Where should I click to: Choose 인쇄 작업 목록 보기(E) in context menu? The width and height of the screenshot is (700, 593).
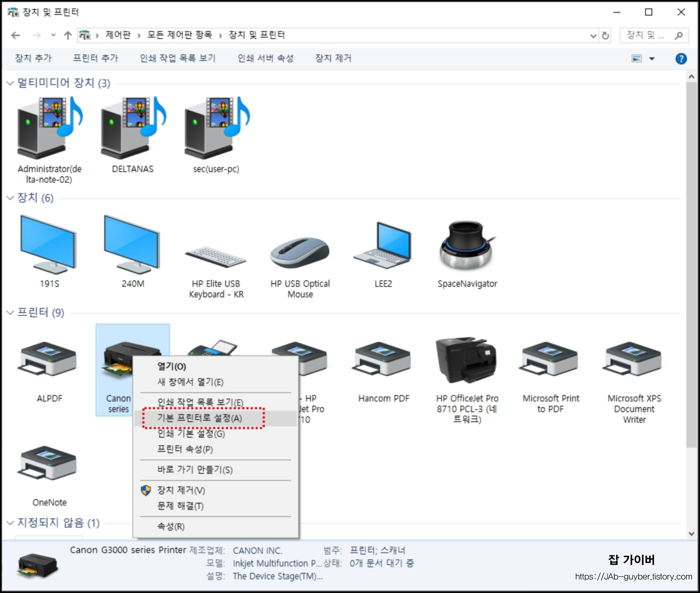216,403
